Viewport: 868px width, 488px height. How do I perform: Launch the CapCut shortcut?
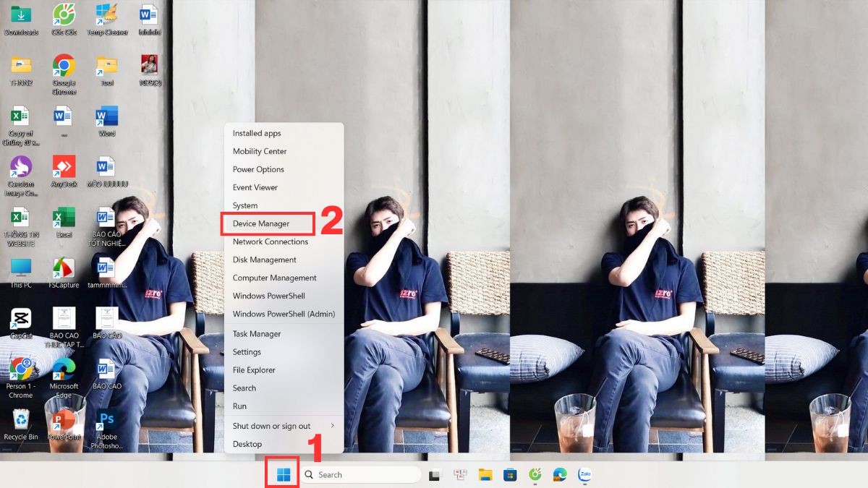tap(21, 324)
